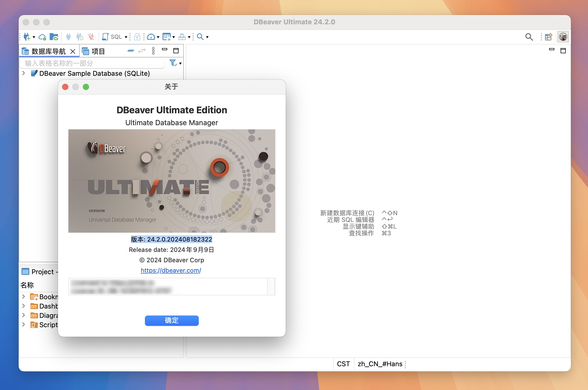Open the dashboard gauge icon
588x390 pixels.
[151, 37]
